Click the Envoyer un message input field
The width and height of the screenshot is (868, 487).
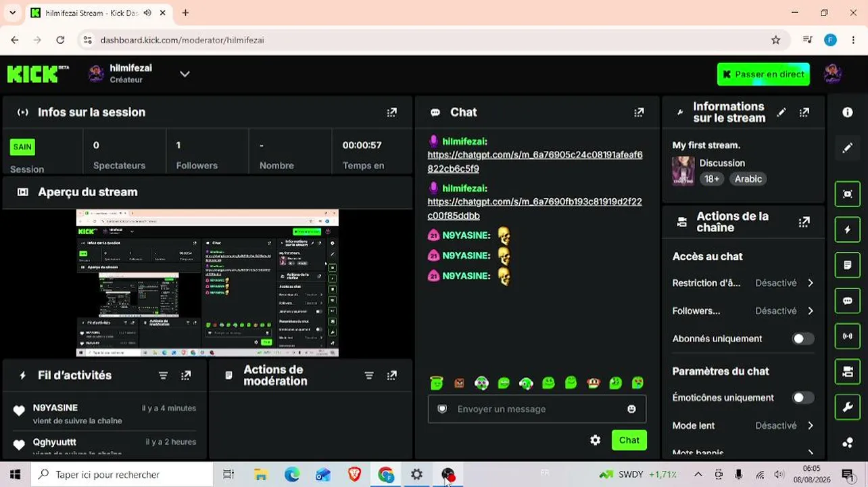click(537, 409)
